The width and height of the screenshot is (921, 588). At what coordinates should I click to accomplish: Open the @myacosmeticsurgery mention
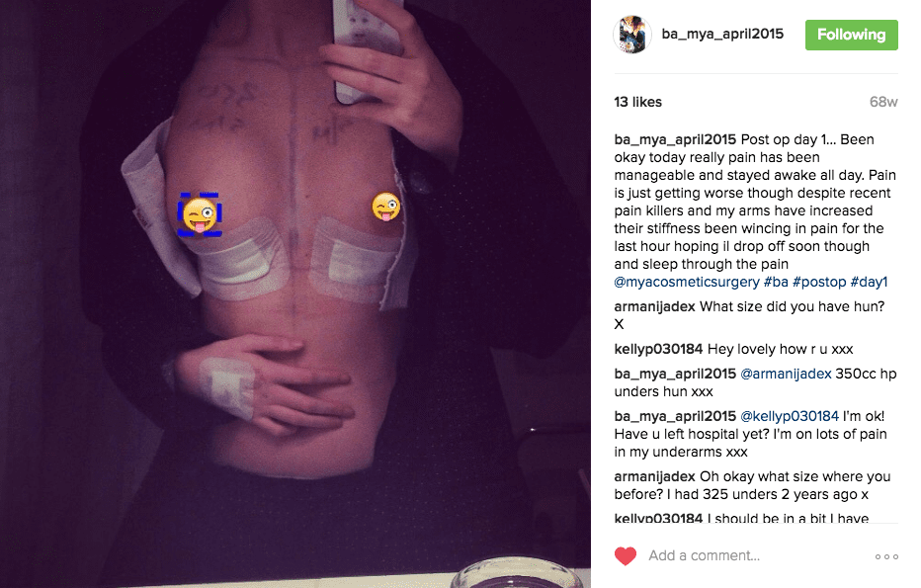[687, 282]
